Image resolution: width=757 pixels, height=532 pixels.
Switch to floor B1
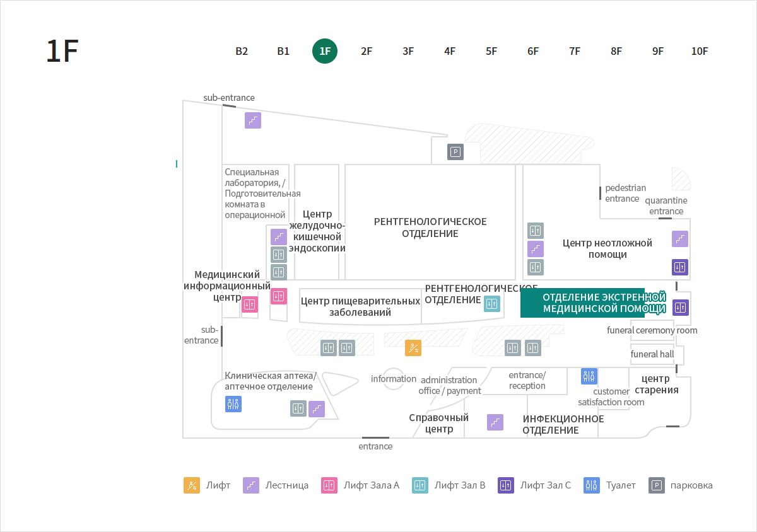tap(283, 52)
